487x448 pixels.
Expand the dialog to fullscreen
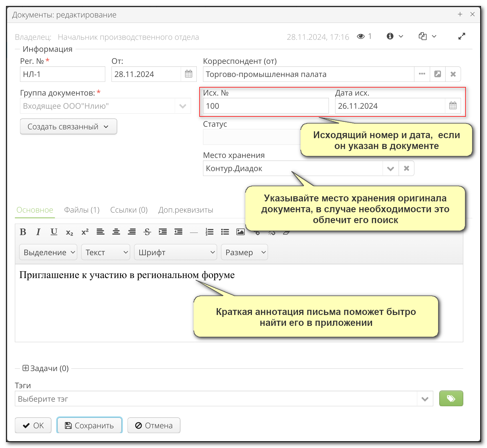click(462, 36)
